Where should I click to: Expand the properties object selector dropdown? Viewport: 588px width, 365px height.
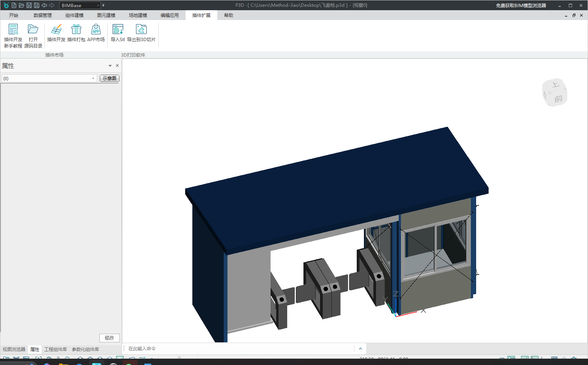pos(93,79)
